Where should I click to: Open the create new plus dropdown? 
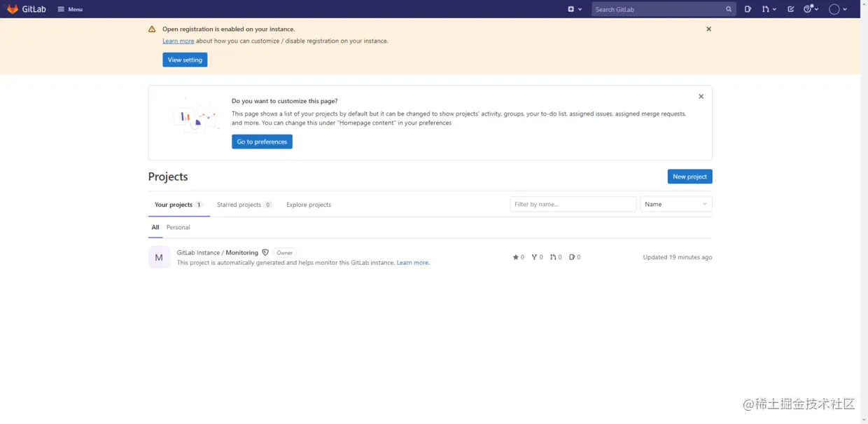[575, 9]
